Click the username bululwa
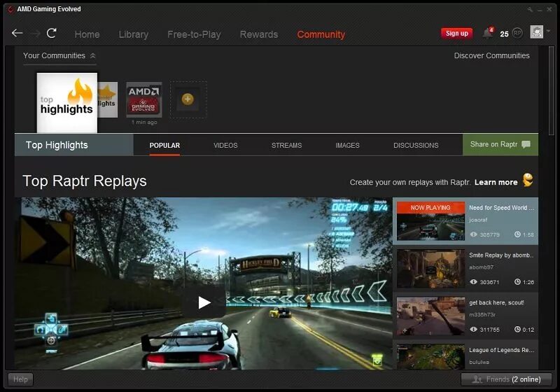560x392 pixels. coord(479,362)
